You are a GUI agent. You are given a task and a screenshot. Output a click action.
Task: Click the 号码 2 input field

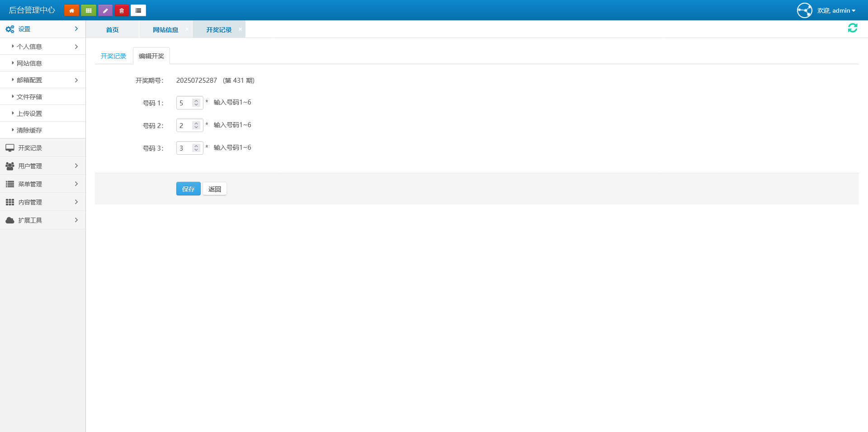click(189, 125)
